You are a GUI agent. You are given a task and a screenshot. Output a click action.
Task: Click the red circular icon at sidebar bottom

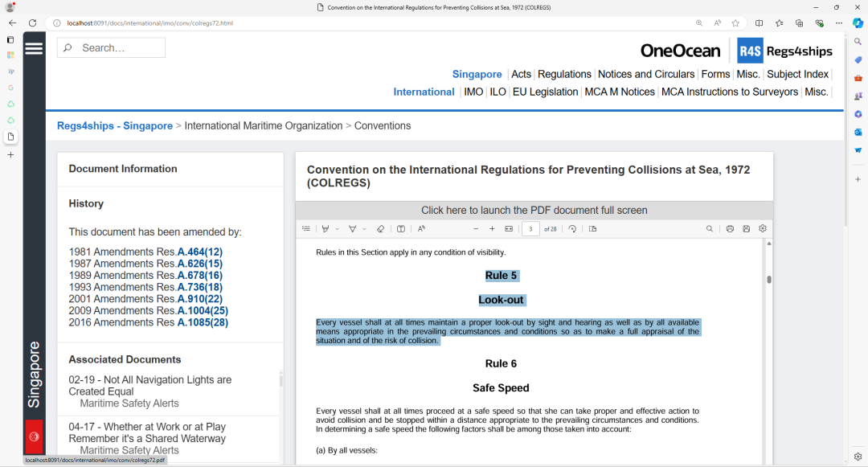[34, 436]
